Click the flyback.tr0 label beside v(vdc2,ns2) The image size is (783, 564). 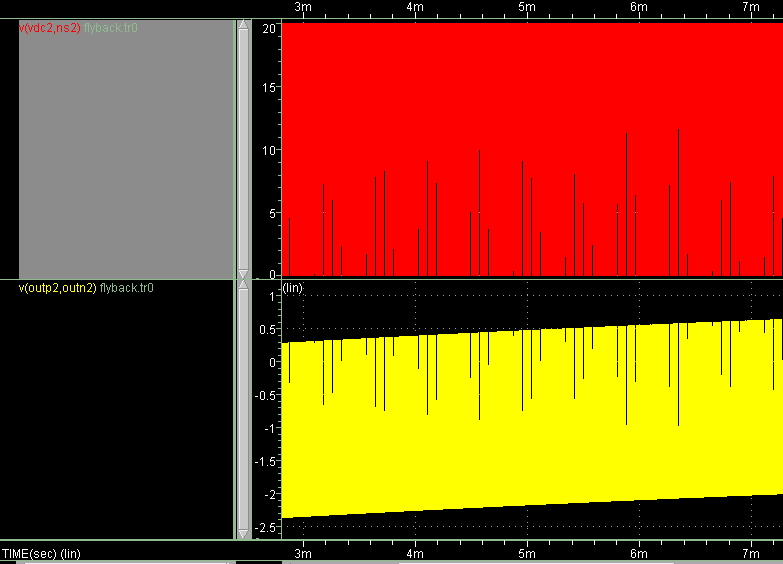click(x=110, y=28)
